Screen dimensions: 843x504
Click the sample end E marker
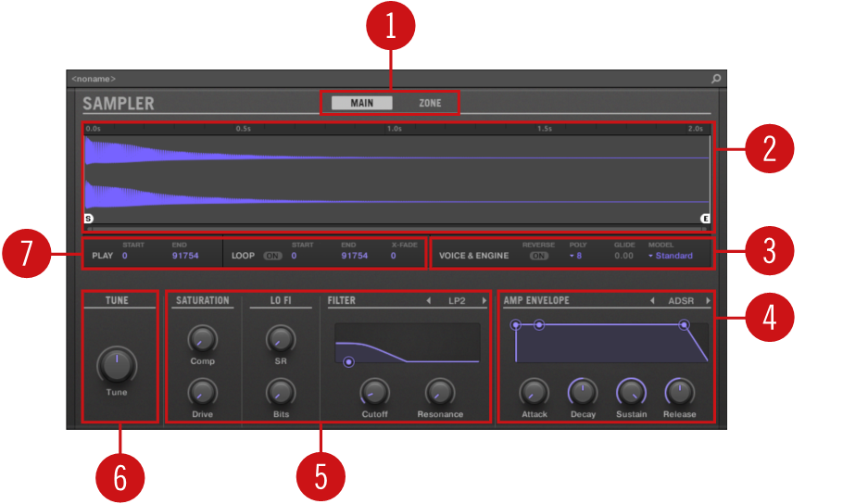pyautogui.click(x=705, y=219)
